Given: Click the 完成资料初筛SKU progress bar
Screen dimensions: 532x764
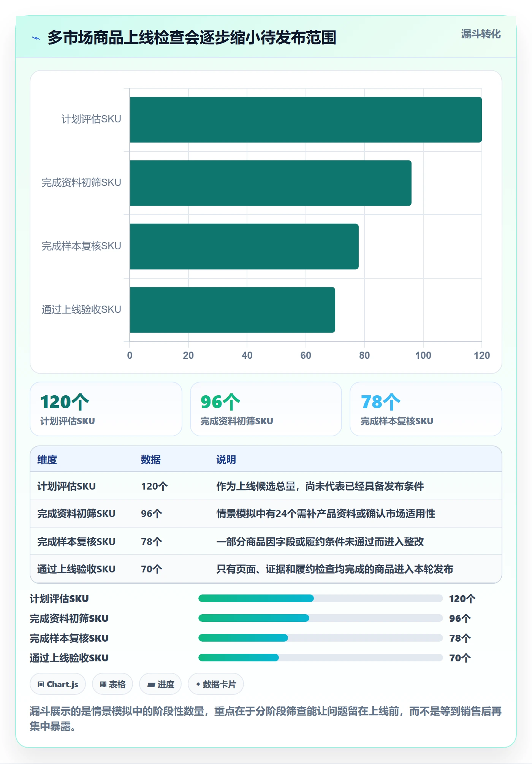Looking at the screenshot, I should 321,618.
